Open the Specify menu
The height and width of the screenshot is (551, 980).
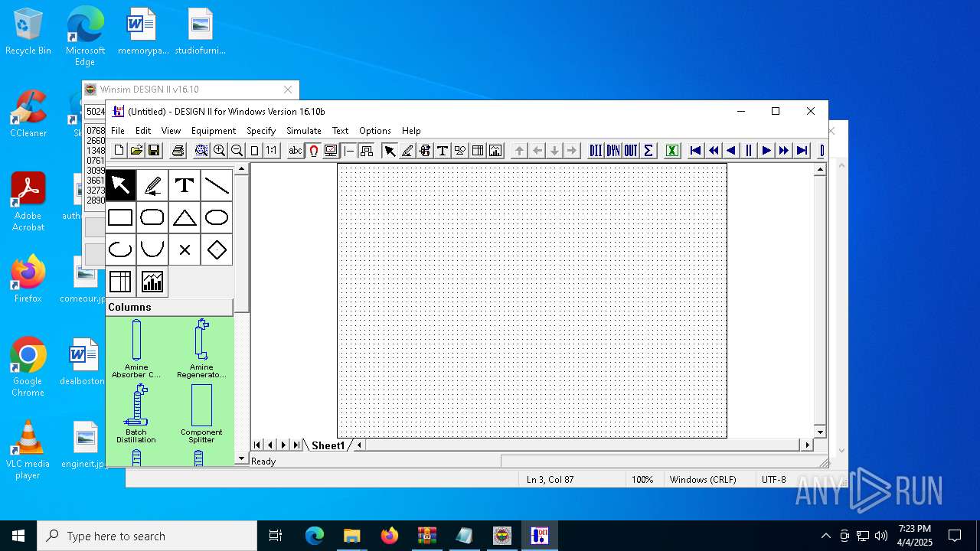tap(261, 131)
